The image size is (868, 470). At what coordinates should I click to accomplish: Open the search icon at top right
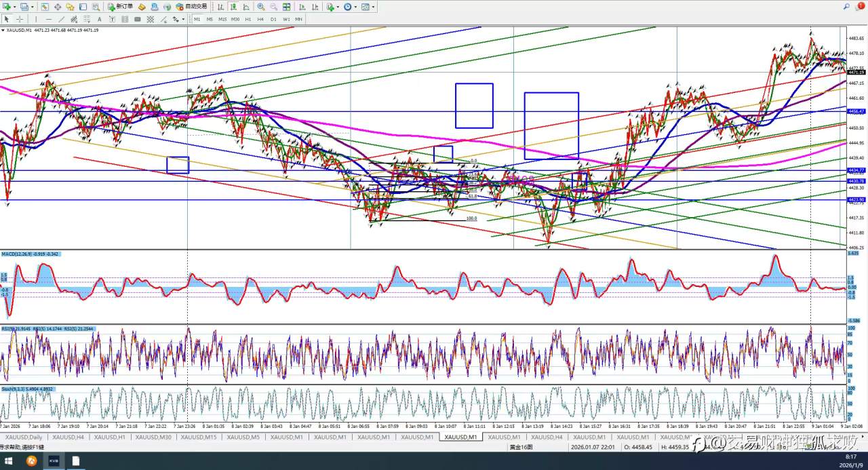(x=846, y=6)
